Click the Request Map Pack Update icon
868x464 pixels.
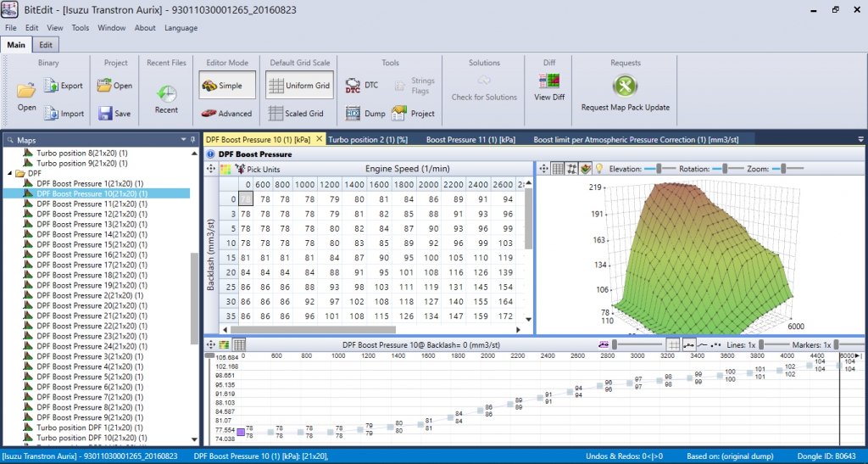click(625, 86)
